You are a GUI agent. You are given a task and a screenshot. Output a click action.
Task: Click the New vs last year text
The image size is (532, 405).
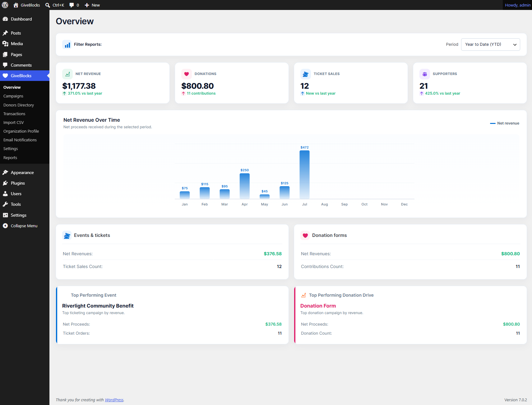tap(321, 93)
